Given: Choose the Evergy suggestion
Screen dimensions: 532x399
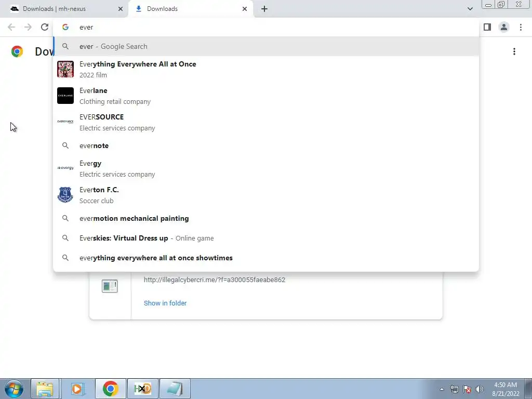Looking at the screenshot, I should coord(266,168).
